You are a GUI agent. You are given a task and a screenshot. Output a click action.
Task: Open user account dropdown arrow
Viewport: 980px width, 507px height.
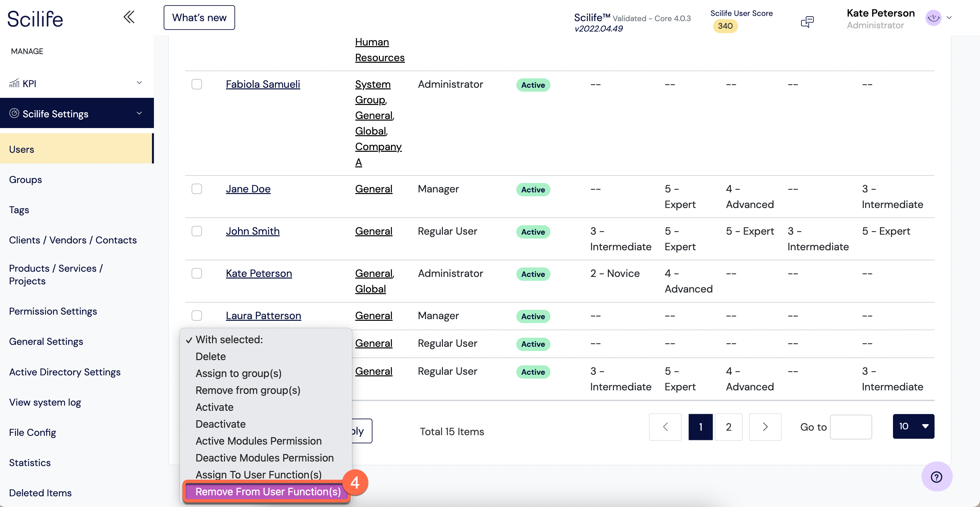(949, 18)
